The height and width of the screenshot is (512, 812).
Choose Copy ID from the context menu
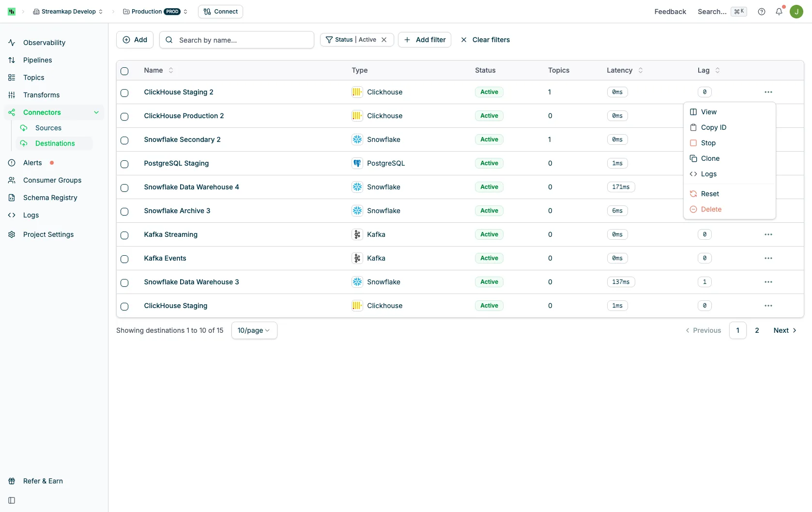[x=730, y=127]
